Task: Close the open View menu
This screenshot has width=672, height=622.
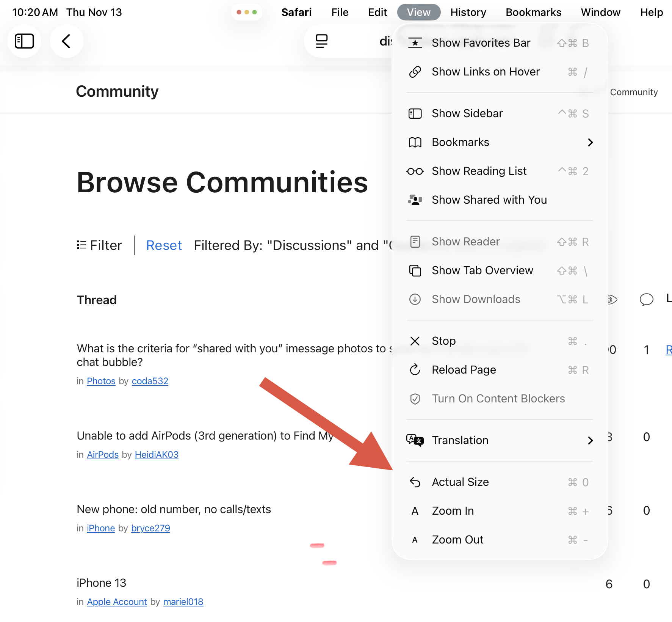Action: 418,12
